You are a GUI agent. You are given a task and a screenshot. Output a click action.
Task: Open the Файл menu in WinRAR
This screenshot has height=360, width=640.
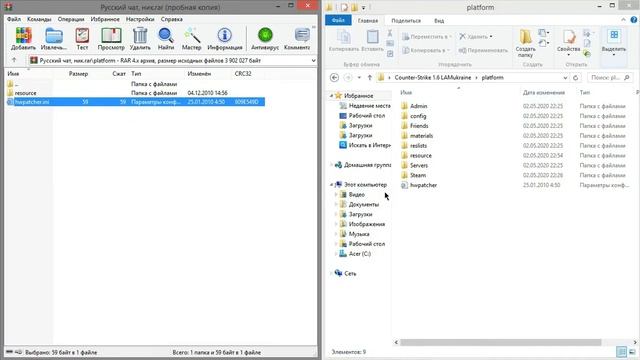click(x=14, y=19)
